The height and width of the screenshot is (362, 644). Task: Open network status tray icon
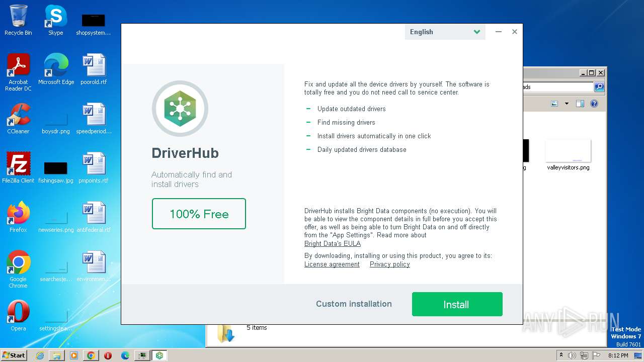584,355
